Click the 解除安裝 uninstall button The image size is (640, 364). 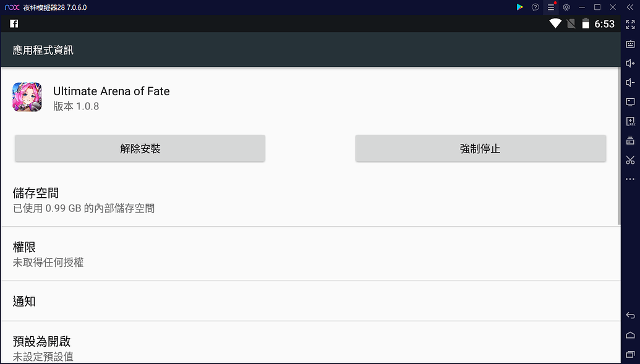(x=139, y=148)
